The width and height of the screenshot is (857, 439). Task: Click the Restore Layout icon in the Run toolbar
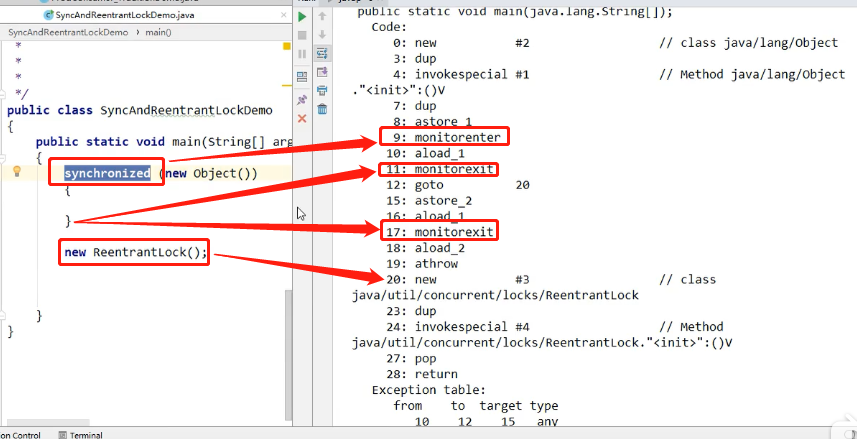(x=302, y=77)
